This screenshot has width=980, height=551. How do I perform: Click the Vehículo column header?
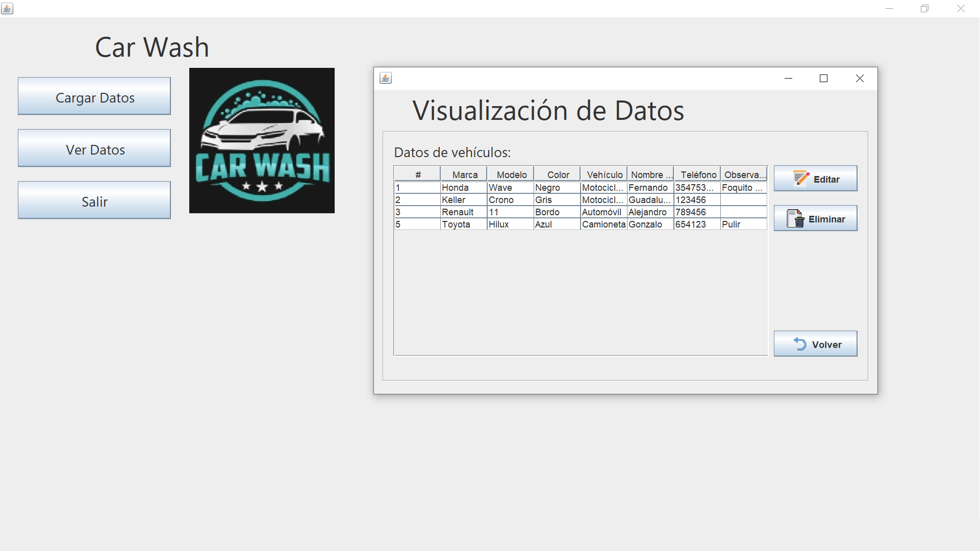tap(604, 174)
